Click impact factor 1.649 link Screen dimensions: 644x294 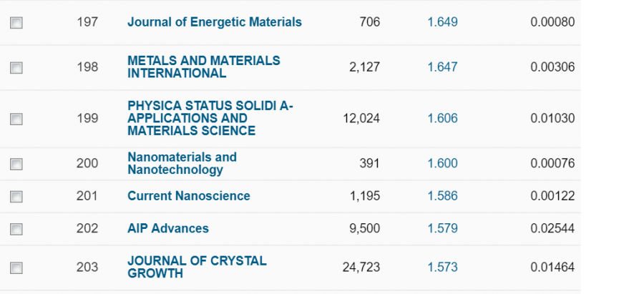point(442,22)
